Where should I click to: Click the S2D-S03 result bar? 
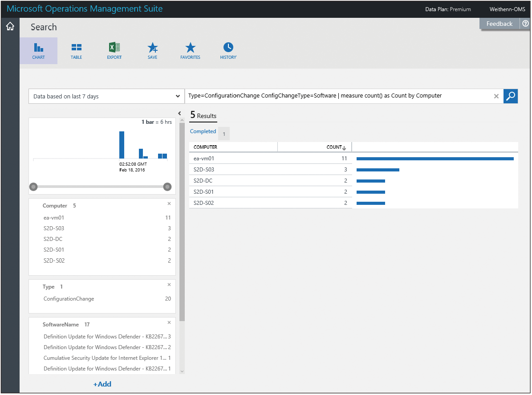pyautogui.click(x=378, y=170)
